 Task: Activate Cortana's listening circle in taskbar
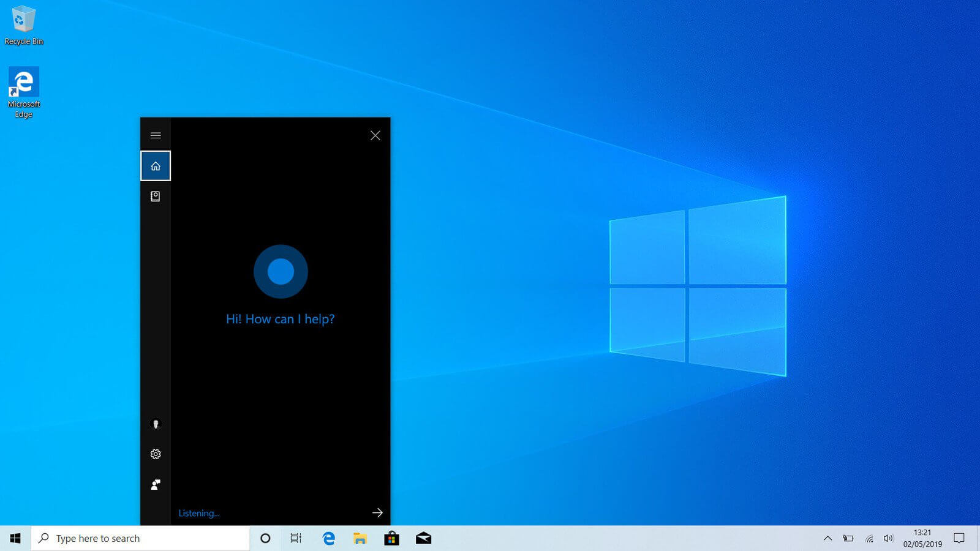[x=265, y=538]
